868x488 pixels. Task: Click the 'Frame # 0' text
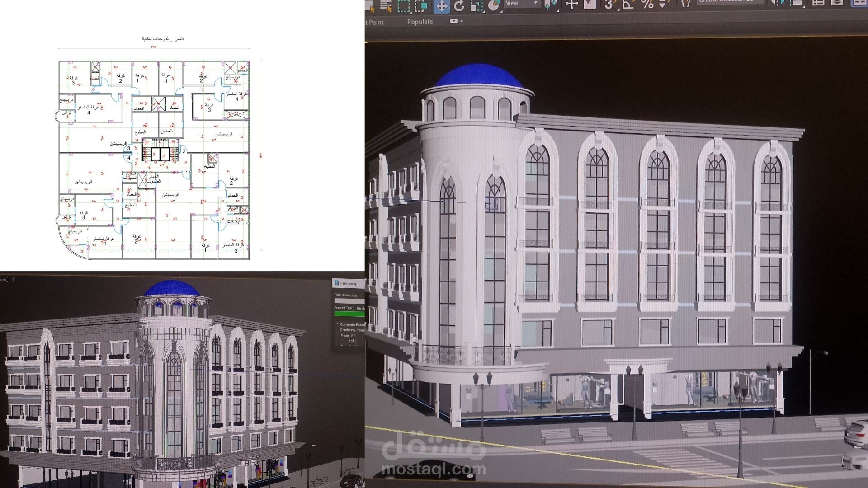point(348,336)
